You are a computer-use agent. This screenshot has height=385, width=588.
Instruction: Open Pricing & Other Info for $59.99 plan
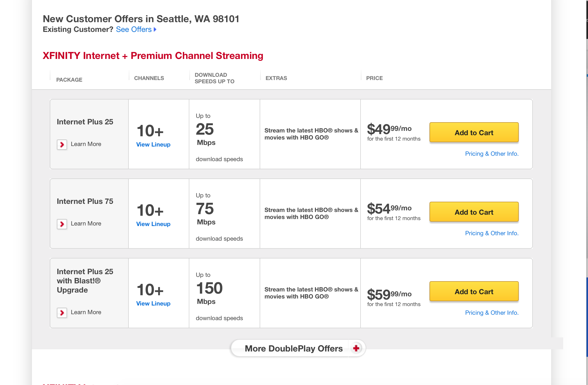[x=492, y=313]
